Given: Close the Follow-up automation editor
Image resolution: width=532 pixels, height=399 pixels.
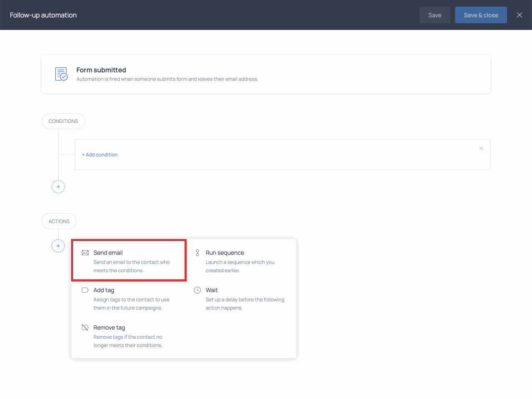Looking at the screenshot, I should (x=520, y=15).
